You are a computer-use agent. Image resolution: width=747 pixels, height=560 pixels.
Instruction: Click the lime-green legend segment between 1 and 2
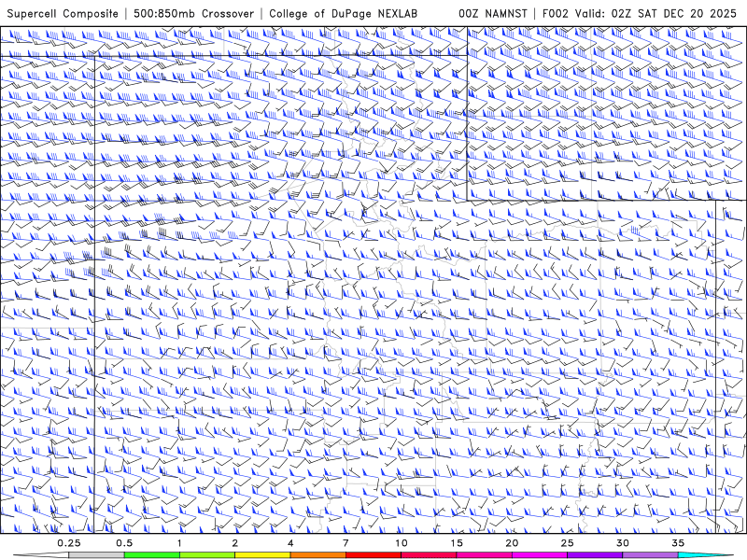(207, 555)
